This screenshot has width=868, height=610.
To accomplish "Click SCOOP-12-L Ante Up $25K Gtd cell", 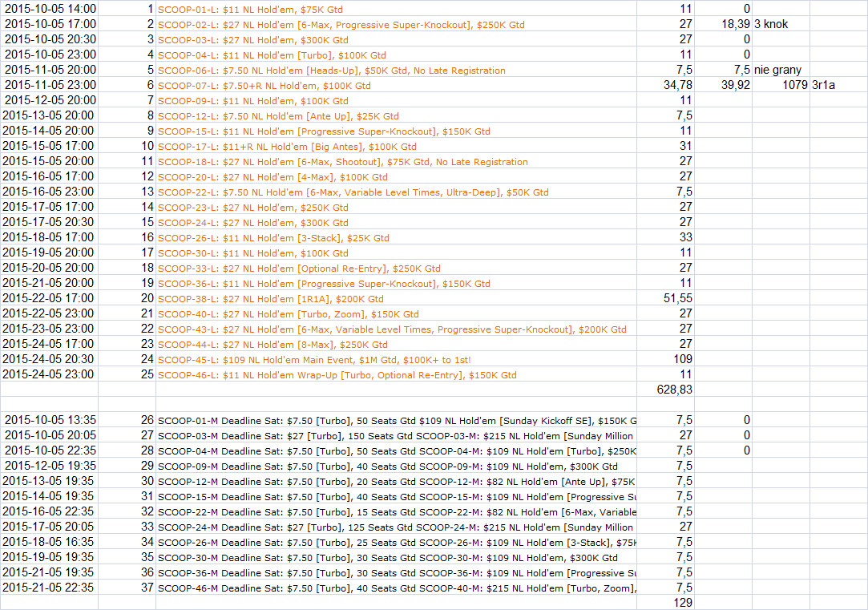I will [x=396, y=115].
